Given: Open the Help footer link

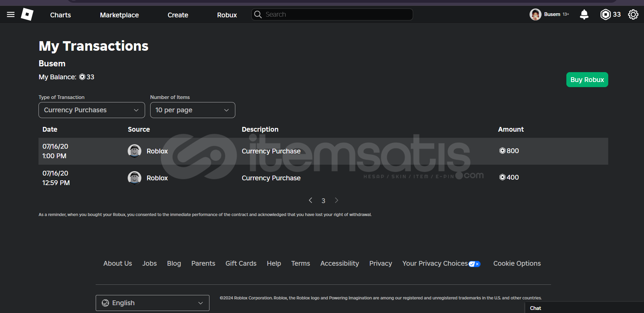Looking at the screenshot, I should [x=274, y=264].
